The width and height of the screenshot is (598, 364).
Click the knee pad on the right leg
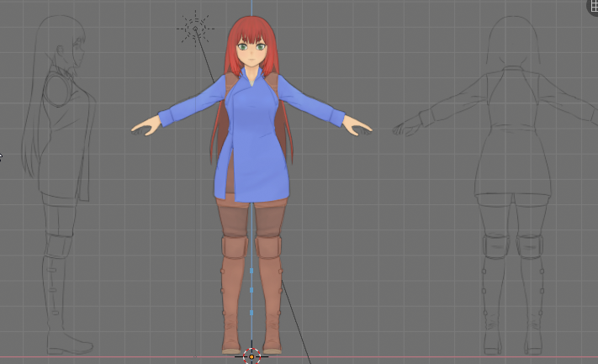(x=268, y=246)
